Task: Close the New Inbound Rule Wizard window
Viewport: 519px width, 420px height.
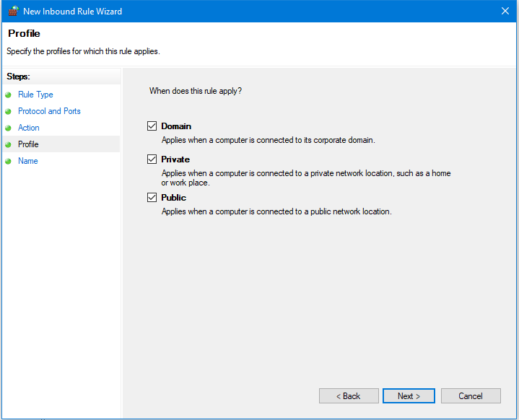Action: click(505, 11)
